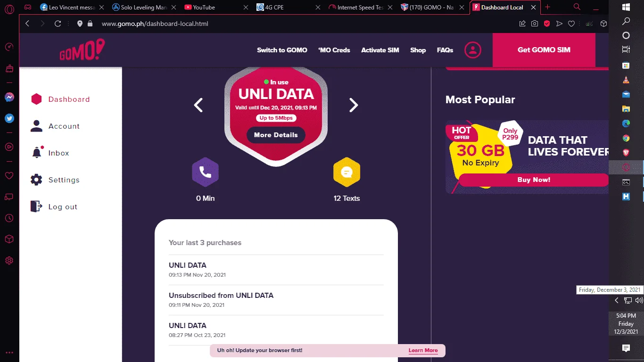Click the 'Unsubscribed from UNLI DATA' purchase entry
The height and width of the screenshot is (362, 644).
pyautogui.click(x=276, y=300)
